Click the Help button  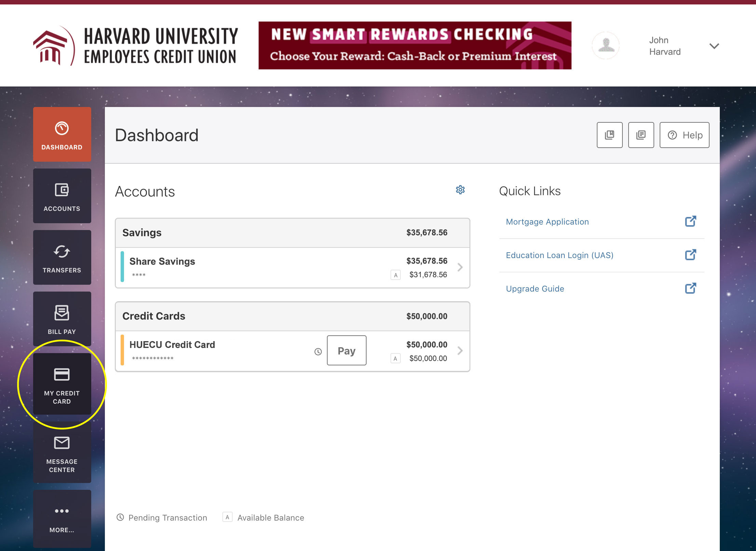pyautogui.click(x=684, y=135)
